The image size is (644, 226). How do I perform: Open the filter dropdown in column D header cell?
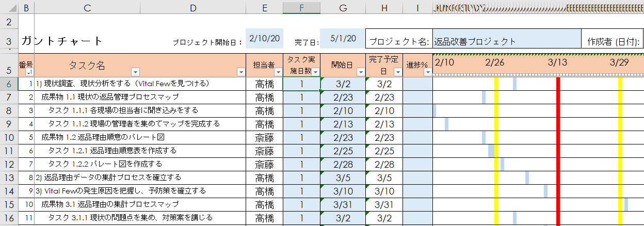pyautogui.click(x=241, y=72)
